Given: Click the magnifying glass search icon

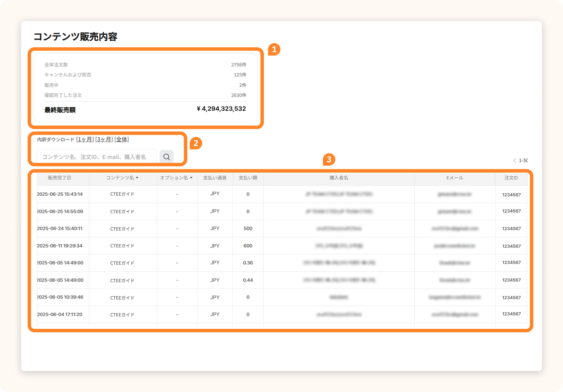Looking at the screenshot, I should pos(167,157).
